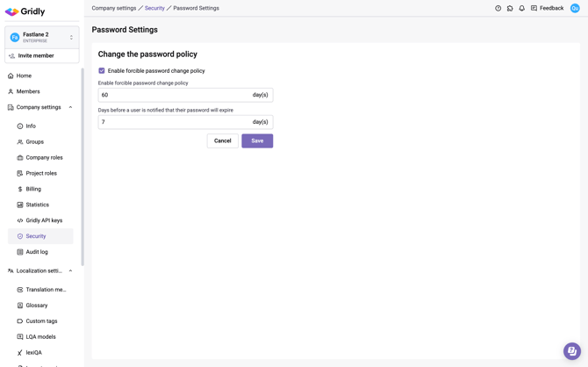
Task: Collapse the Localization settings section
Action: point(71,271)
